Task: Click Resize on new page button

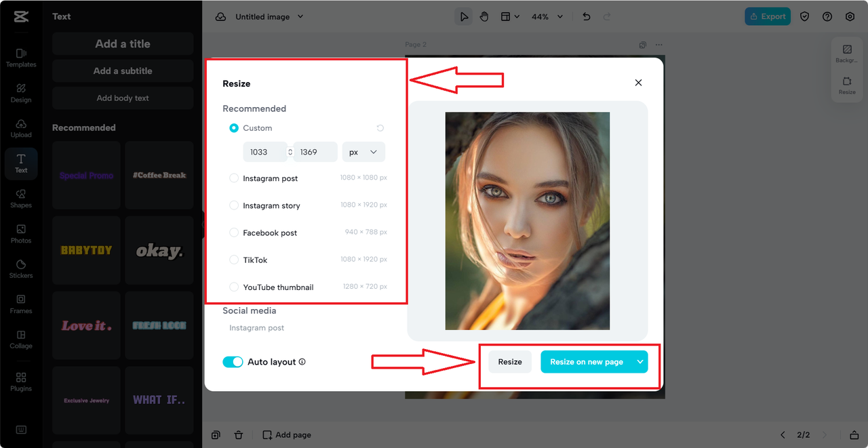Action: click(587, 362)
